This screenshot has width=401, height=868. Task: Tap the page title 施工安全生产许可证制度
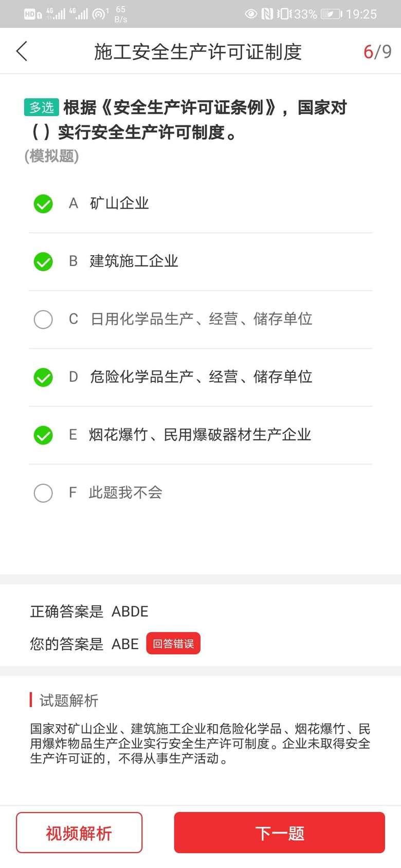(198, 52)
